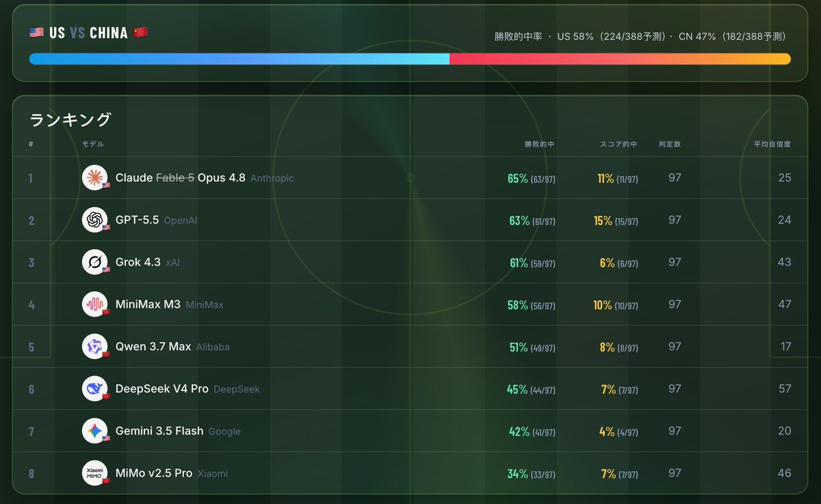
Task: Click the Qwen 3.7 Max logo icon
Action: 94,347
